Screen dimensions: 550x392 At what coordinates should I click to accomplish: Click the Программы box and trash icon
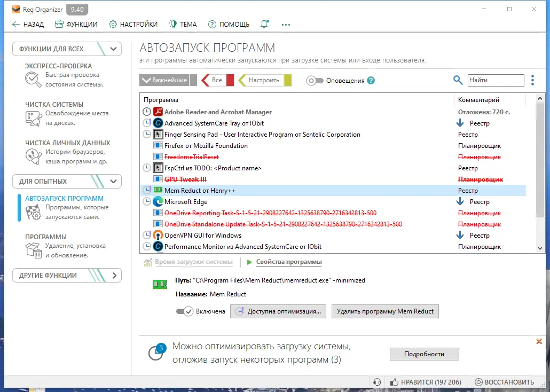(33, 250)
